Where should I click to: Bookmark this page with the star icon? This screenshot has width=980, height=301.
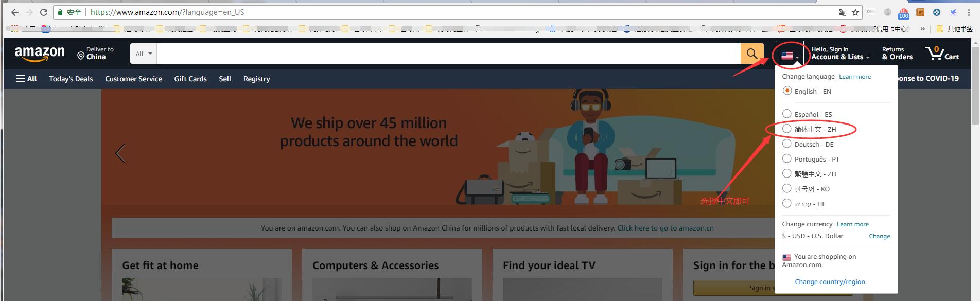point(855,12)
